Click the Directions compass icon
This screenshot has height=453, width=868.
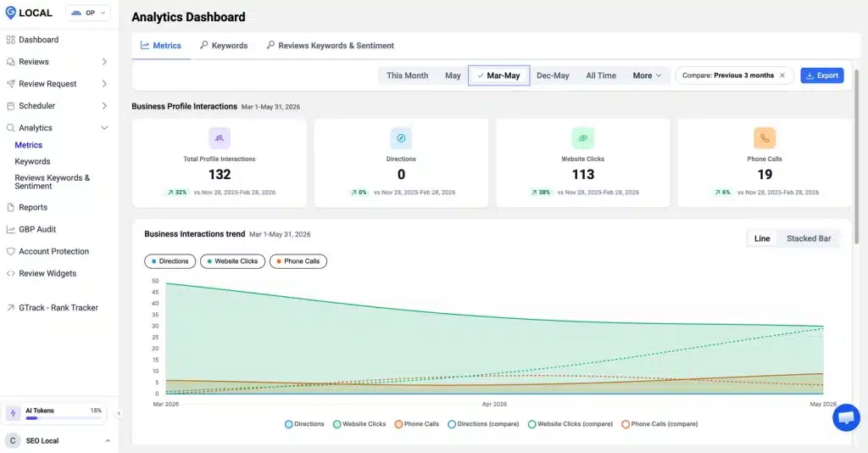[401, 138]
